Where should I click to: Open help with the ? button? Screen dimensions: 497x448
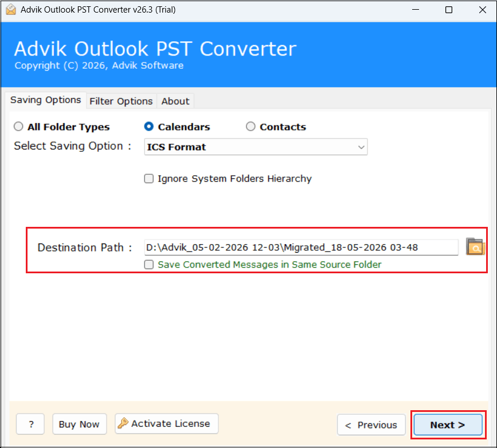pos(30,424)
